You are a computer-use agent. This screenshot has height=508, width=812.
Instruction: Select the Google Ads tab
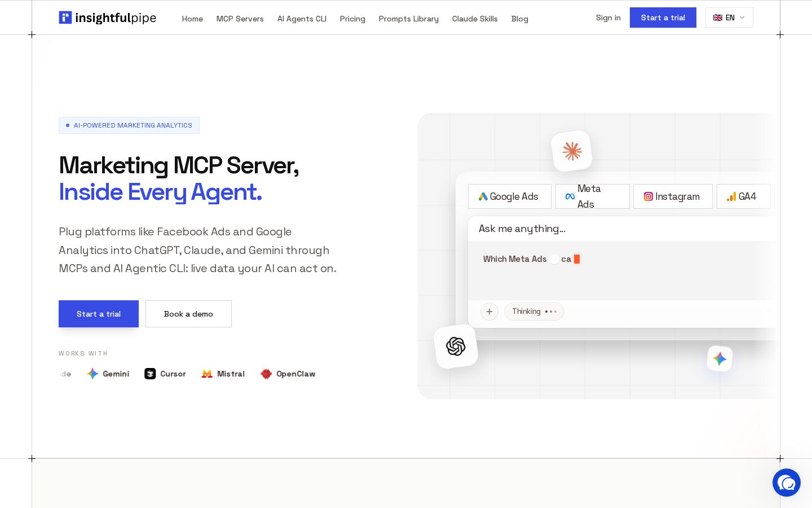pyautogui.click(x=510, y=196)
